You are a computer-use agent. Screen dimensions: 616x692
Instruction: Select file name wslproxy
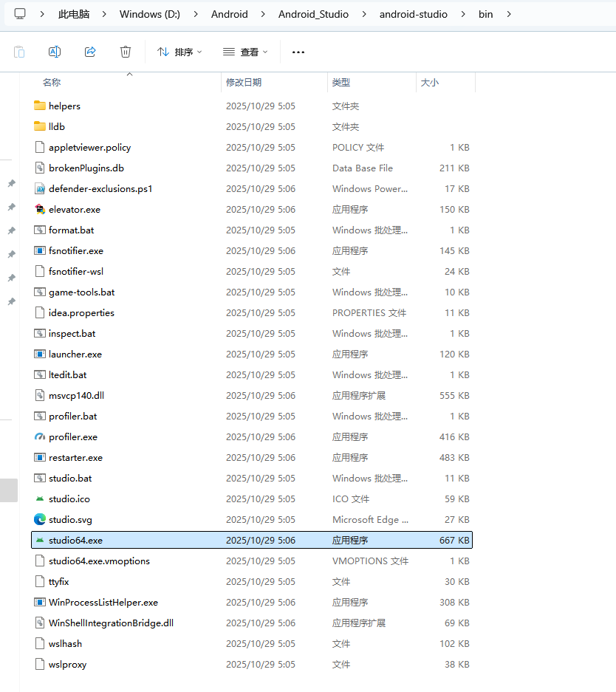(67, 664)
